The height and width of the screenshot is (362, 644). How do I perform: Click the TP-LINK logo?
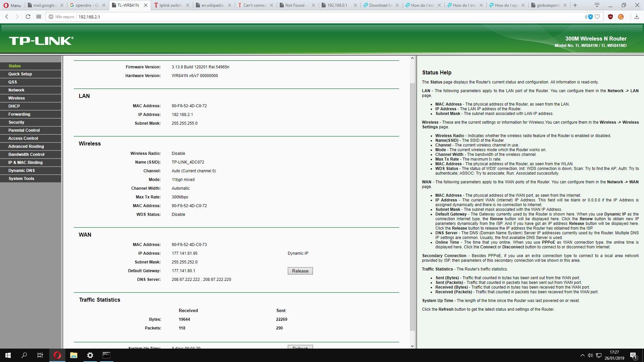click(41, 41)
